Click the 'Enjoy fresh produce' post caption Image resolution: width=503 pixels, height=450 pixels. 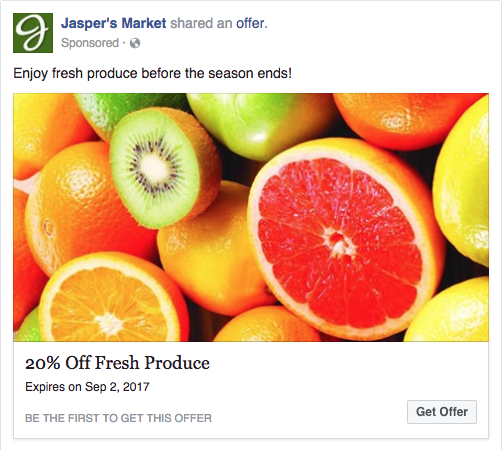click(152, 73)
